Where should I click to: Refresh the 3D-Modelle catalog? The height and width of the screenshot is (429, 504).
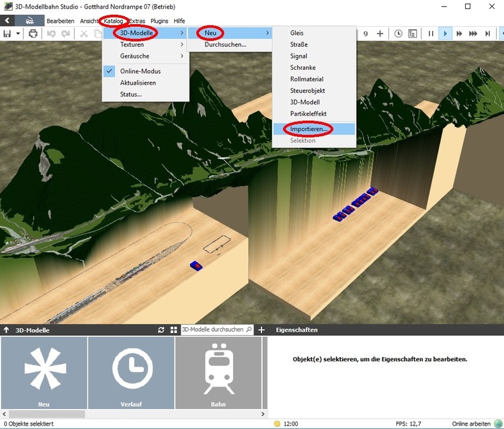coord(161,330)
